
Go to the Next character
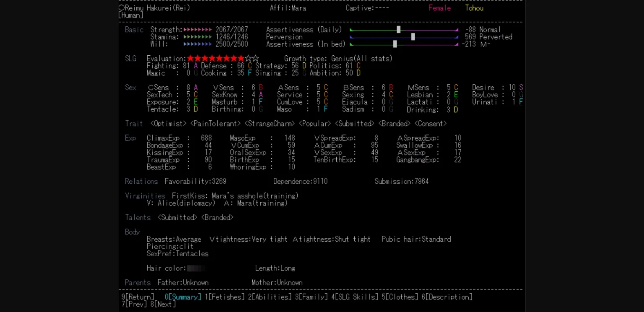(163, 304)
